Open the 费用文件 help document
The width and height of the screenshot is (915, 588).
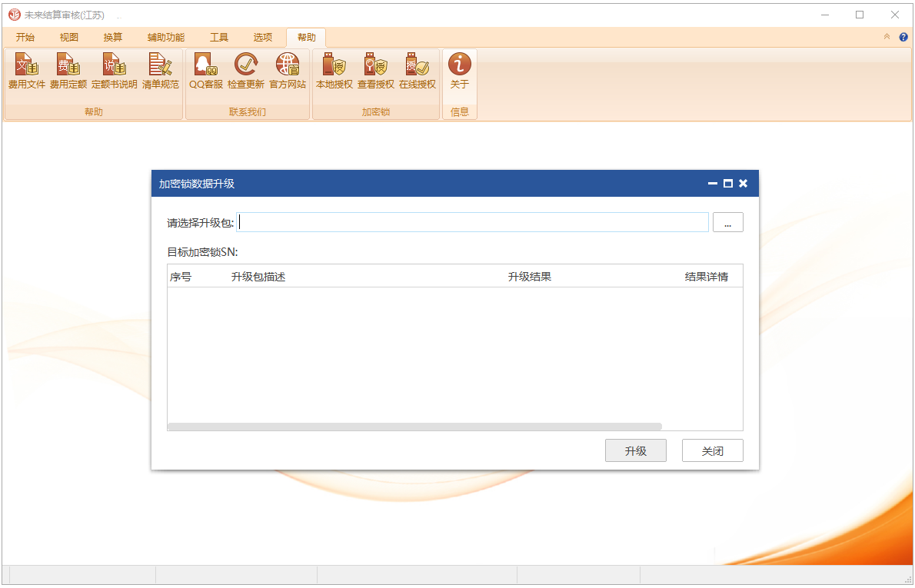coord(27,71)
